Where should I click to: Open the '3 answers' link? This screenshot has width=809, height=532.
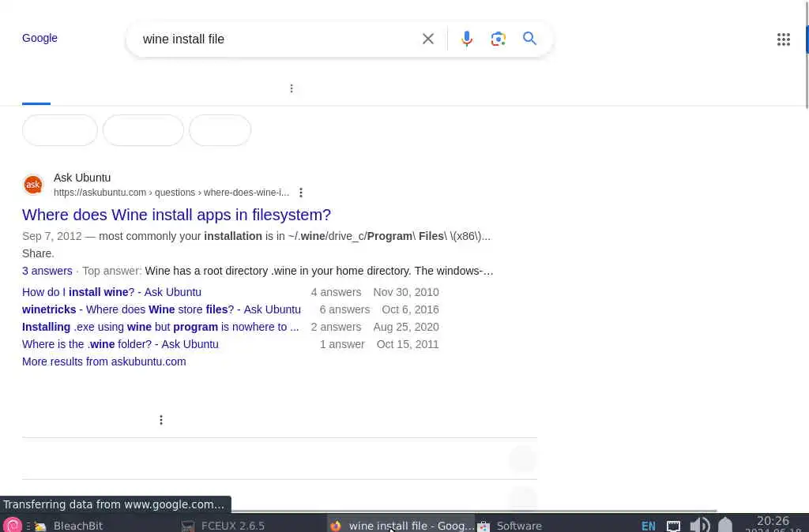pyautogui.click(x=47, y=271)
